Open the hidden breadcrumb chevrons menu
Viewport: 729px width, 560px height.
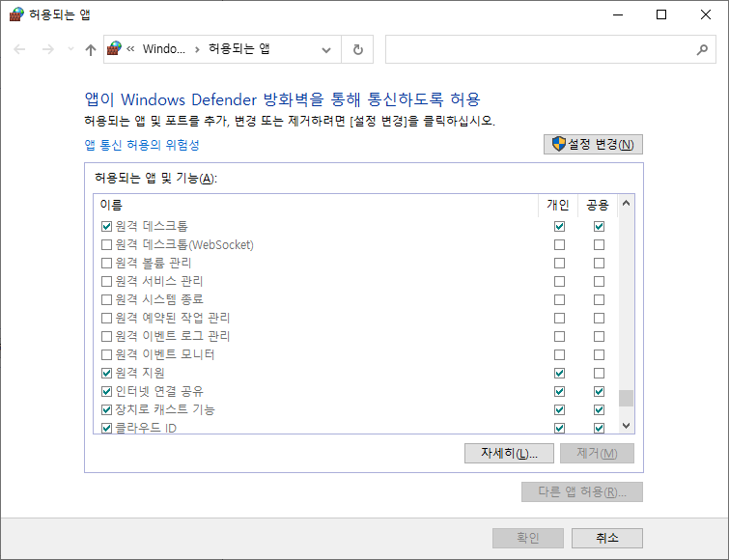tap(130, 49)
